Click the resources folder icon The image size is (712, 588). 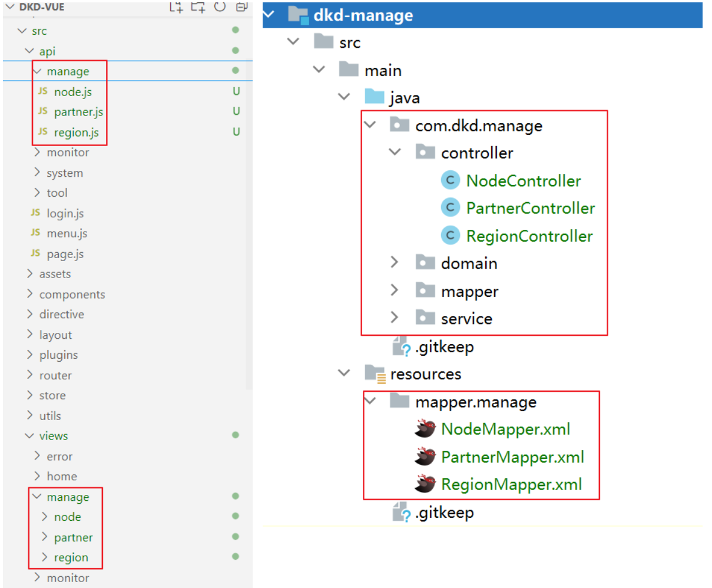pyautogui.click(x=375, y=374)
